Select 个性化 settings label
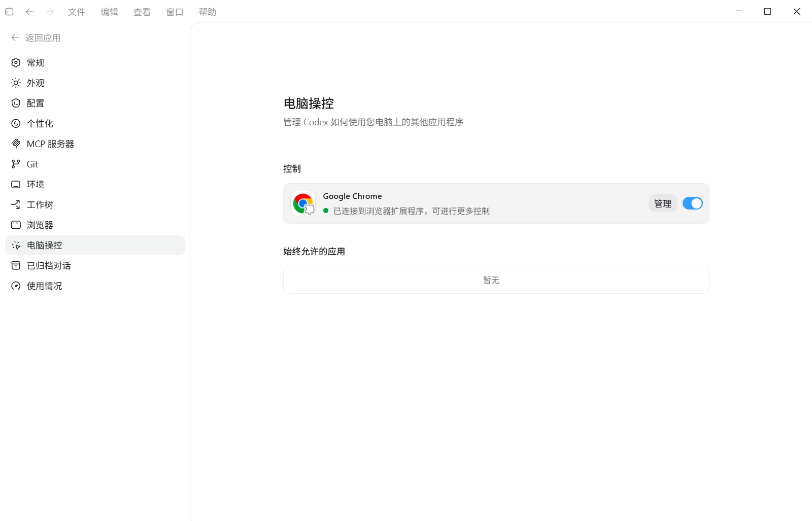The image size is (812, 521). pos(40,123)
